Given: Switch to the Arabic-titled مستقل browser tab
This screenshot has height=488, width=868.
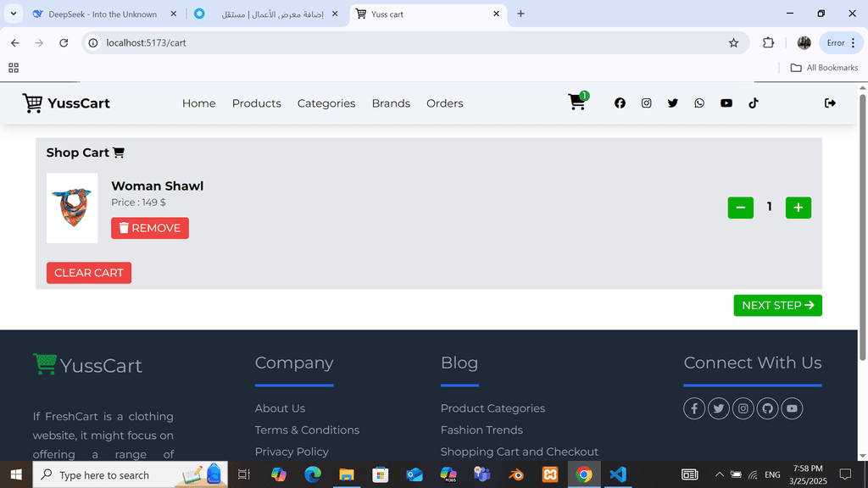Looking at the screenshot, I should click(x=265, y=14).
